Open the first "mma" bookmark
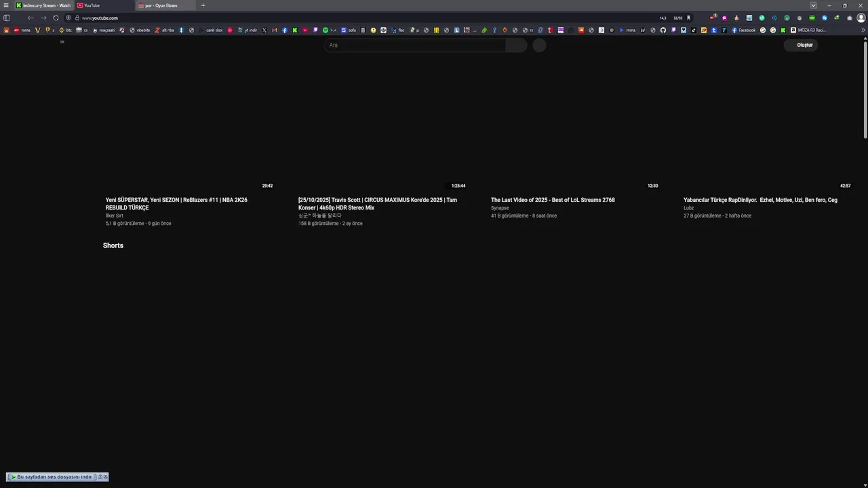Screen dimensions: 868x488 pos(22,30)
